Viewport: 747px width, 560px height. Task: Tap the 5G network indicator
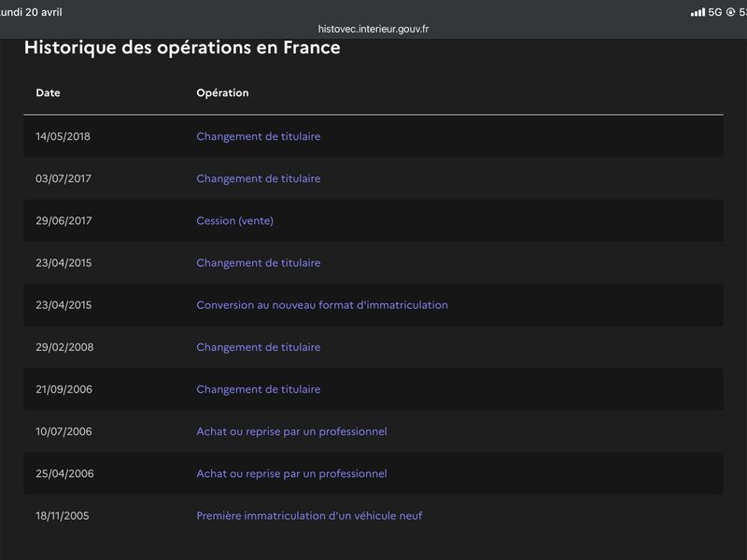pyautogui.click(x=715, y=12)
